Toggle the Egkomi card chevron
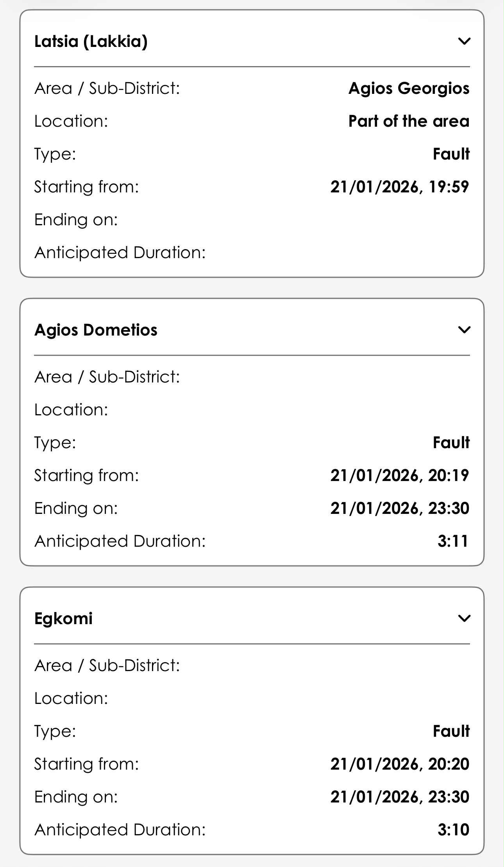 [464, 618]
